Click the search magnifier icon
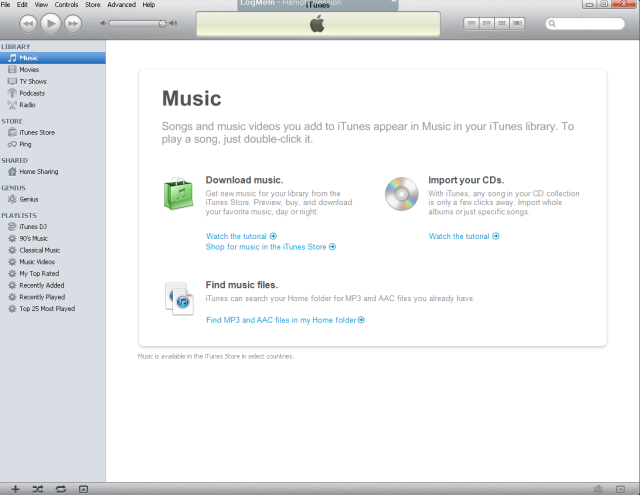640x495 pixels. pos(552,24)
